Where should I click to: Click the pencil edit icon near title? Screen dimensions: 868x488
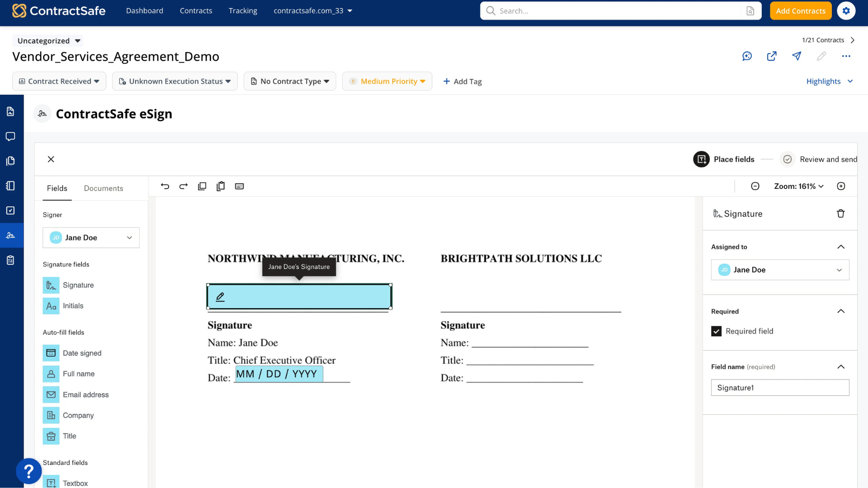coord(821,56)
